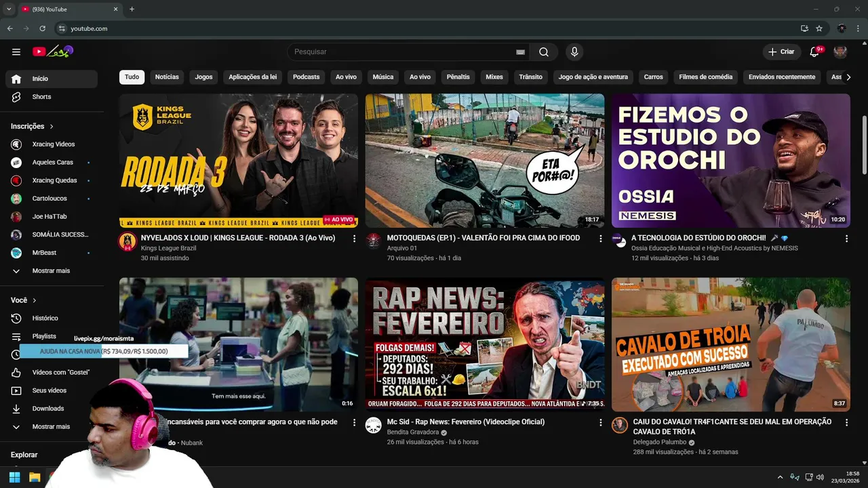Open Windows Start menu
The image size is (868, 488).
click(14, 477)
